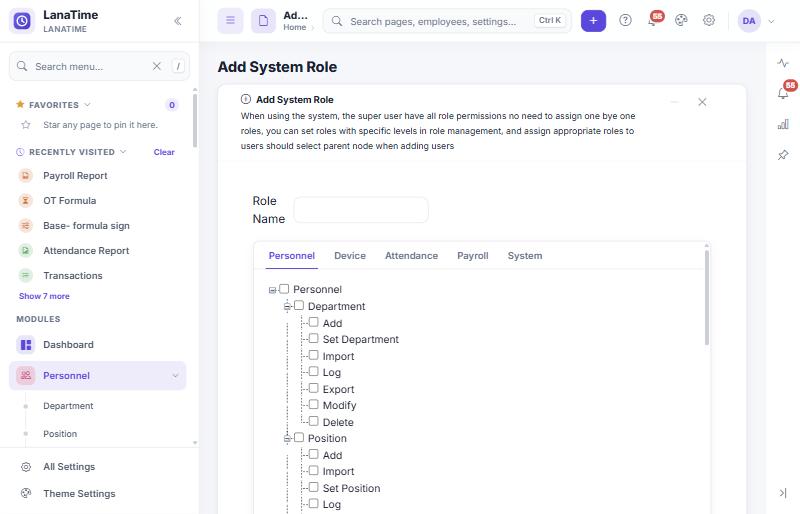Open the settings gear in header
The height and width of the screenshot is (514, 800).
pos(709,20)
